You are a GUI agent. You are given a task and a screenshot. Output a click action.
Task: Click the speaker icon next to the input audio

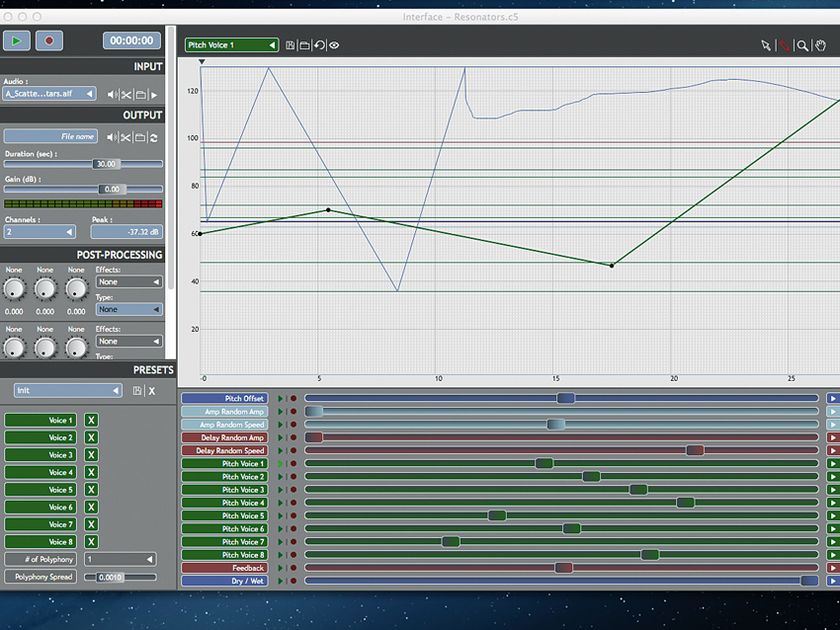coord(111,94)
